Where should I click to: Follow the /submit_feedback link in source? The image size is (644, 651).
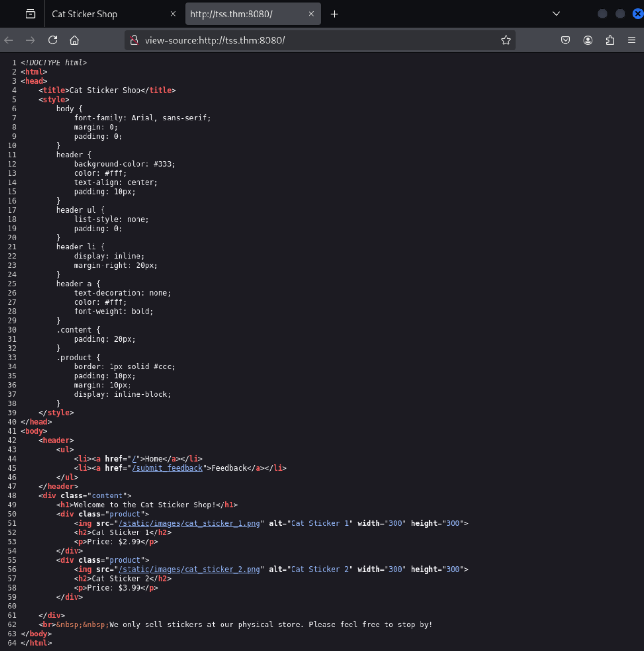[x=167, y=468]
